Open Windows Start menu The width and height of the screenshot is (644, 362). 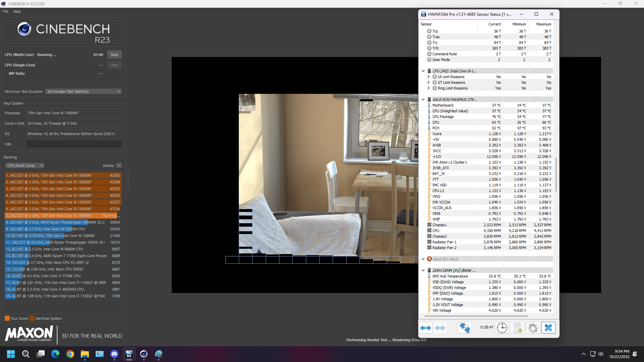pyautogui.click(x=11, y=354)
